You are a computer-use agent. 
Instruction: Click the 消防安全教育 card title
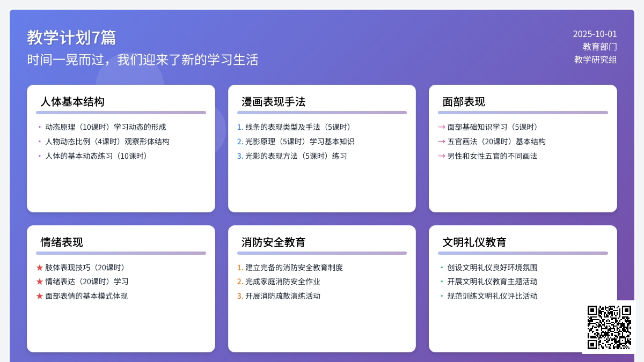point(274,242)
